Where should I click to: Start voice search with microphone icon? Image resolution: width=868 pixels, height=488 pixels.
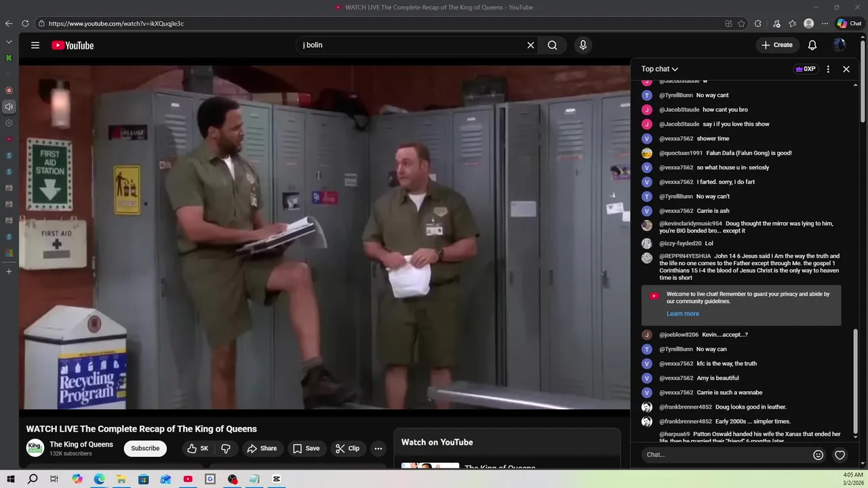click(x=583, y=45)
